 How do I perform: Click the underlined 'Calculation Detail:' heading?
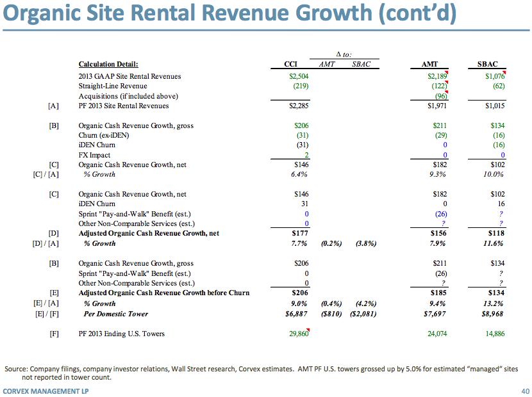[108, 64]
